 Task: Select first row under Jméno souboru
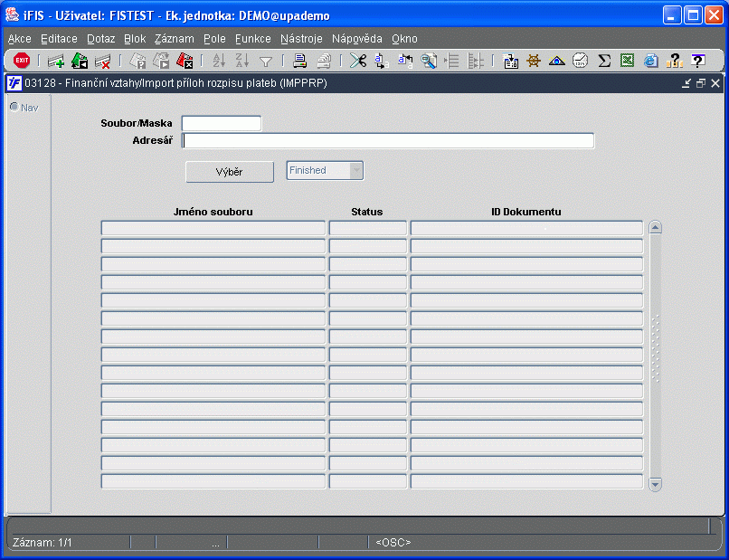tap(213, 228)
